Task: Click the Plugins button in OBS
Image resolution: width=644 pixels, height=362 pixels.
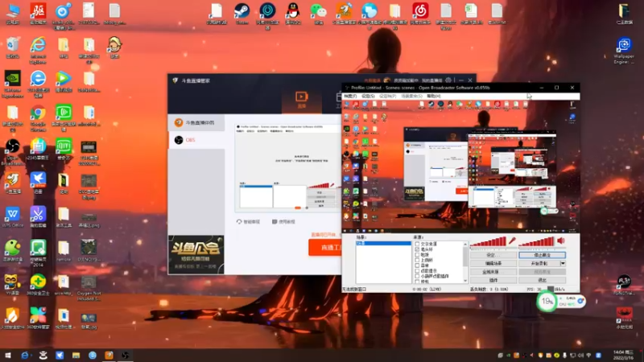Action: click(493, 280)
